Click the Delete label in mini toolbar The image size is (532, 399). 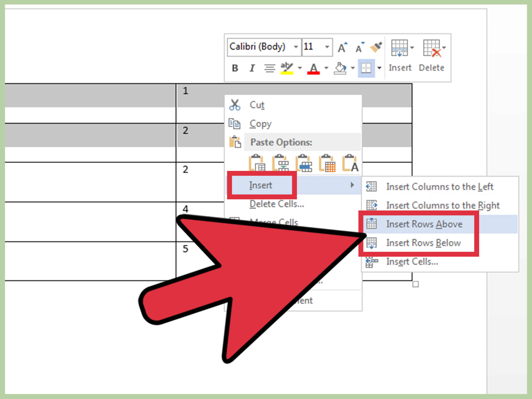point(431,68)
